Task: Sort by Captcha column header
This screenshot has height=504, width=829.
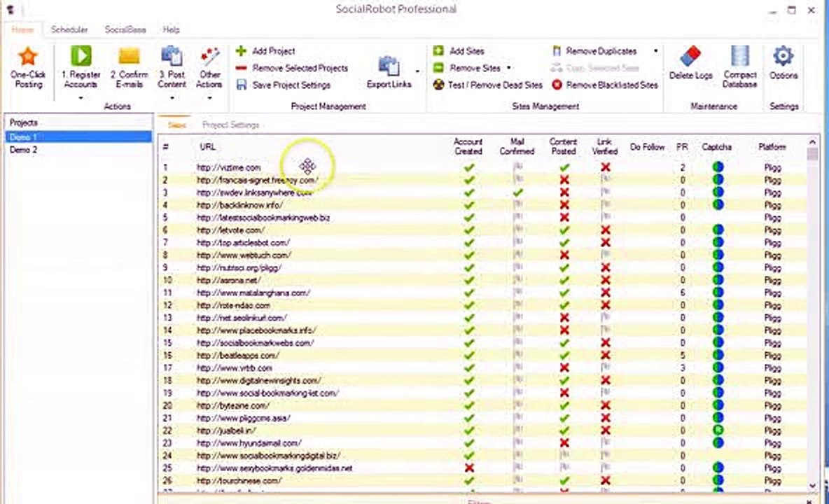Action: [x=716, y=146]
